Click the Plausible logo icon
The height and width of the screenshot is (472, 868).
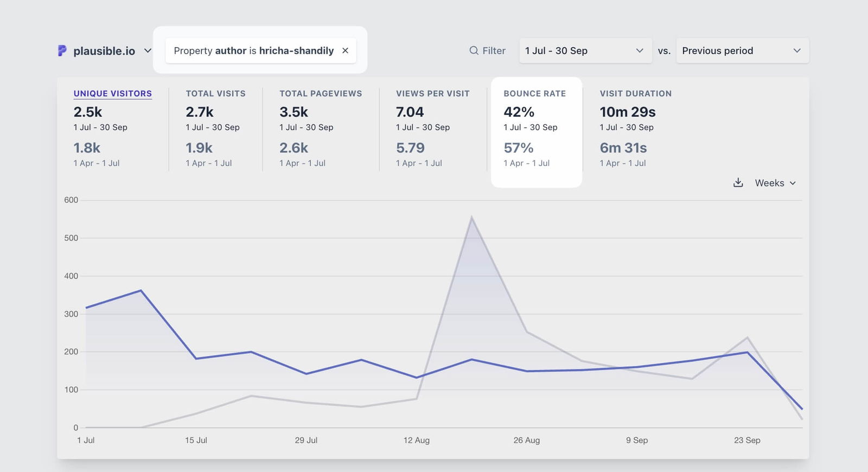(62, 50)
